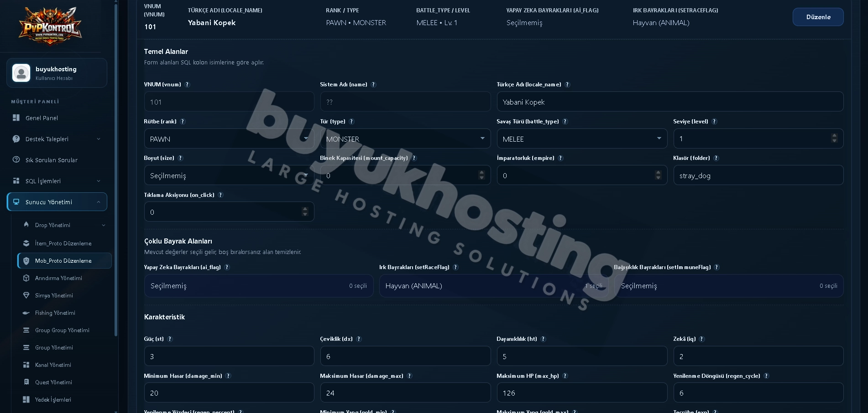Open Quest Yönetimi page
Image resolution: width=868 pixels, height=413 pixels.
64,382
